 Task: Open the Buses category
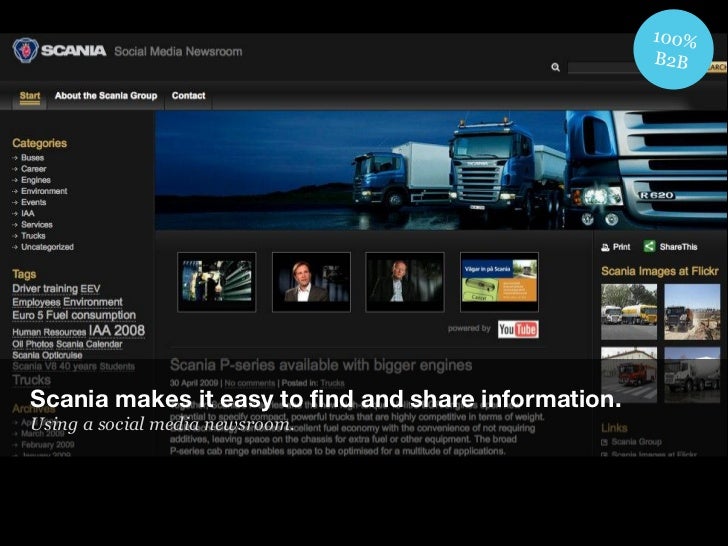32,158
